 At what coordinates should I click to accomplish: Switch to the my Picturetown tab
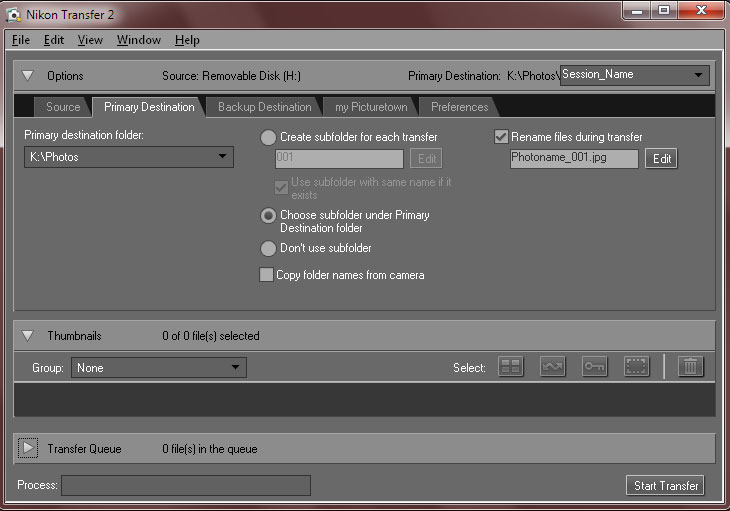371,107
